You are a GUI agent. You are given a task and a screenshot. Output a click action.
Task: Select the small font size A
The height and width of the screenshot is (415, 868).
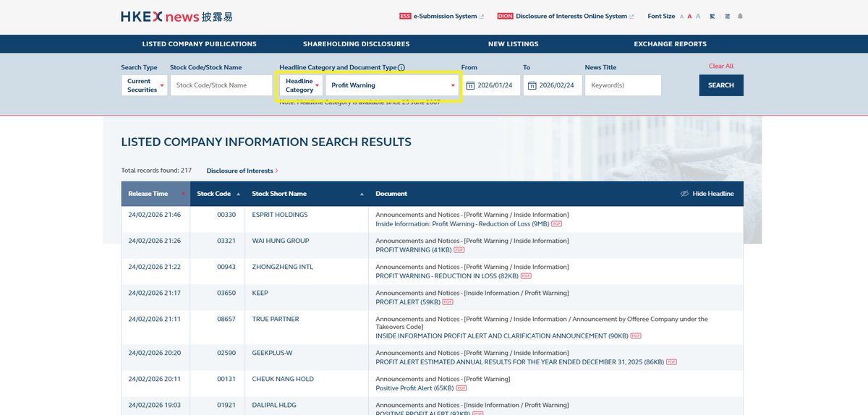(682, 16)
